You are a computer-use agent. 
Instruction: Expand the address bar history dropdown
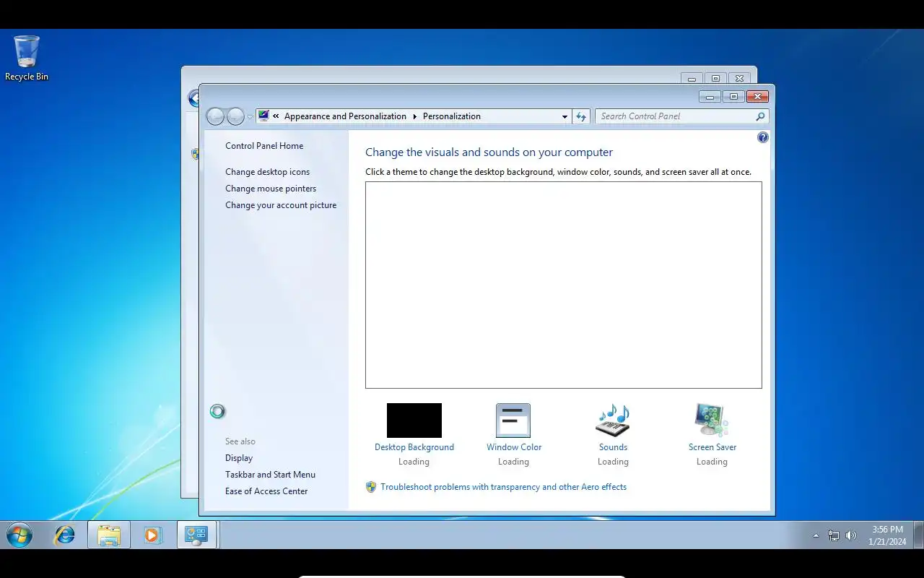[x=565, y=116]
